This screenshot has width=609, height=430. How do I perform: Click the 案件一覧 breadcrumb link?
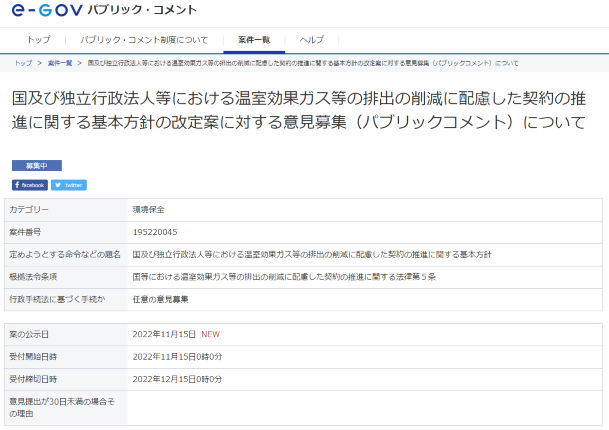pos(60,63)
